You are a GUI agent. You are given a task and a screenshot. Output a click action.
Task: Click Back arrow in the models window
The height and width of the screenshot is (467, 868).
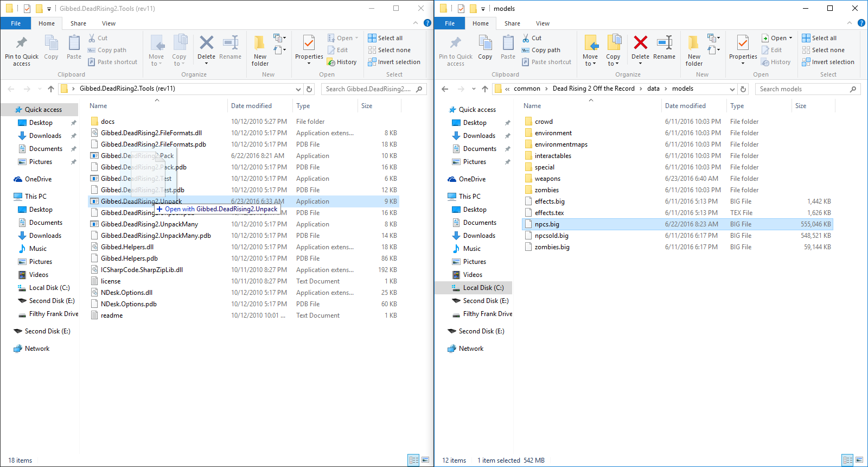pyautogui.click(x=445, y=89)
